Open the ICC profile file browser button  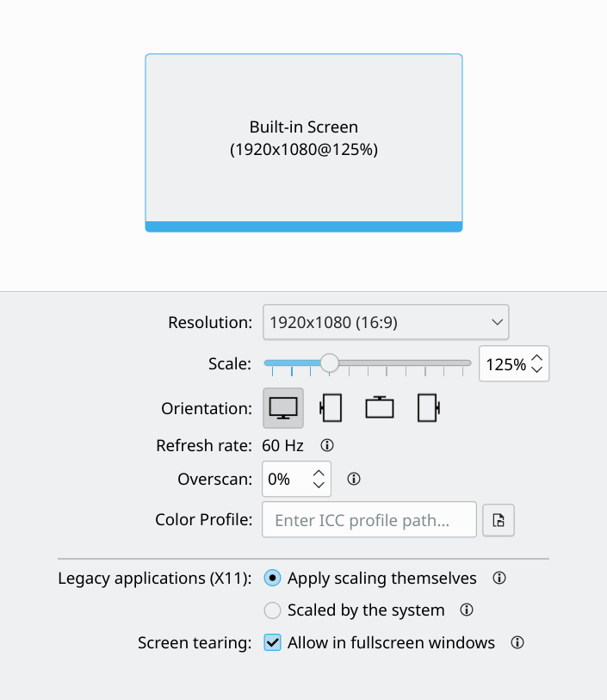499,520
